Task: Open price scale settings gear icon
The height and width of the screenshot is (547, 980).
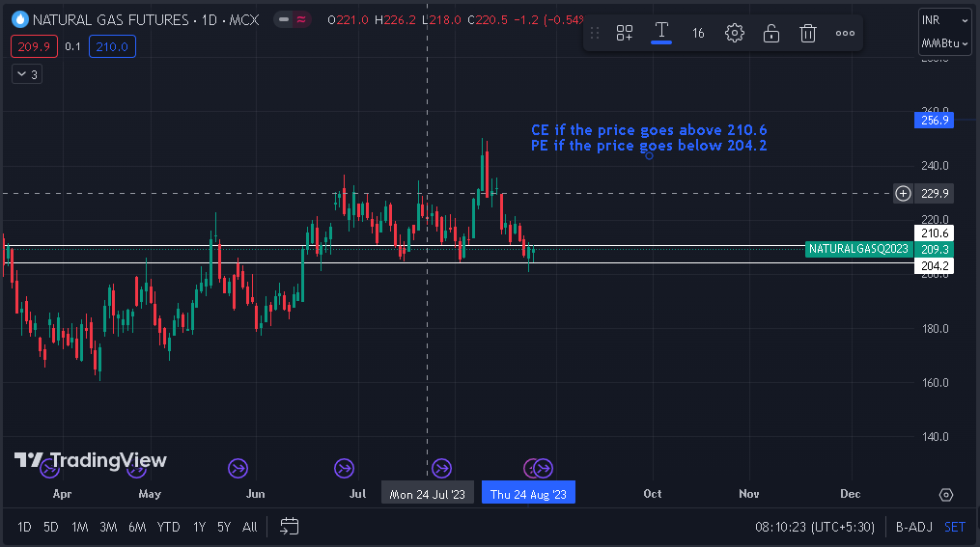Action: [946, 495]
